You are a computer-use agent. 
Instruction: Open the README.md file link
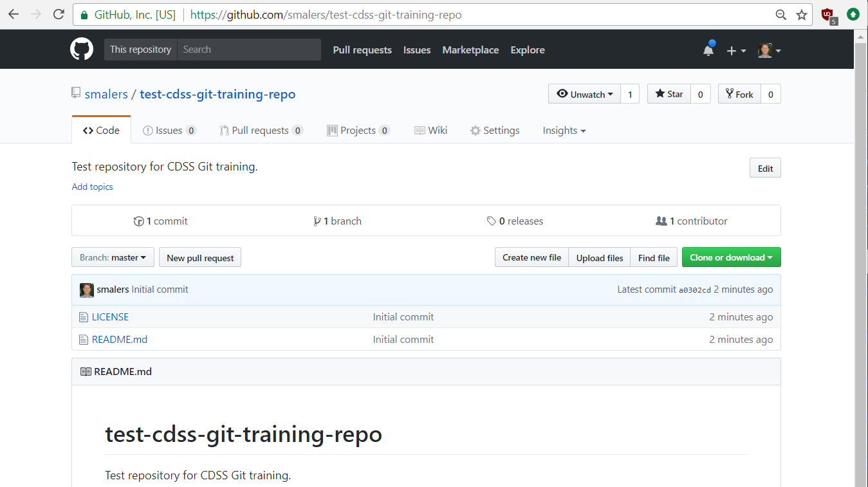(x=120, y=340)
